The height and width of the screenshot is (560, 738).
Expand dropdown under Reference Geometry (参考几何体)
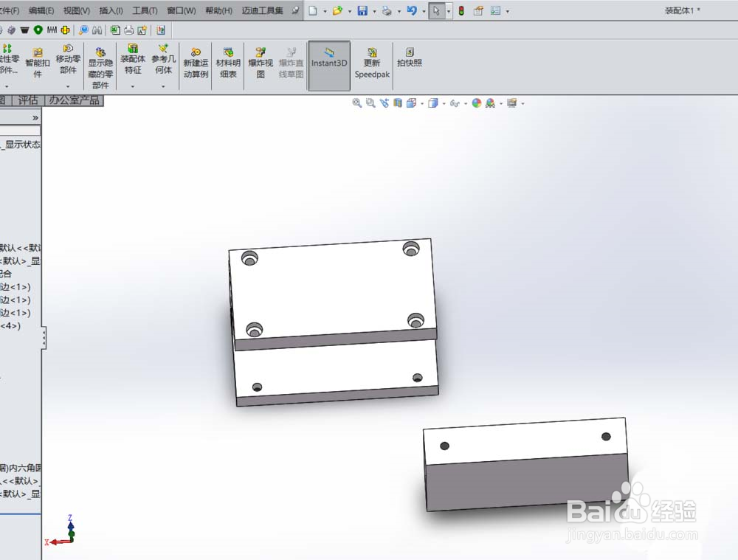click(163, 86)
